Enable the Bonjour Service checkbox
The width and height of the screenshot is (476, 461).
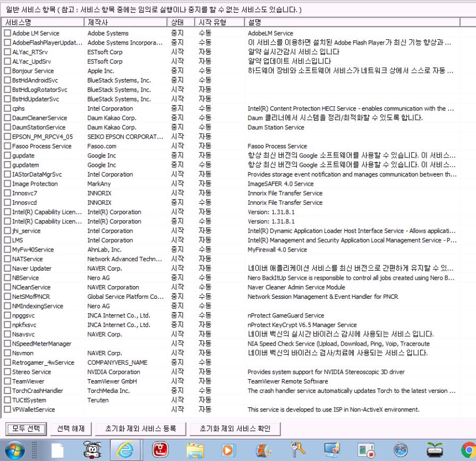click(7, 71)
